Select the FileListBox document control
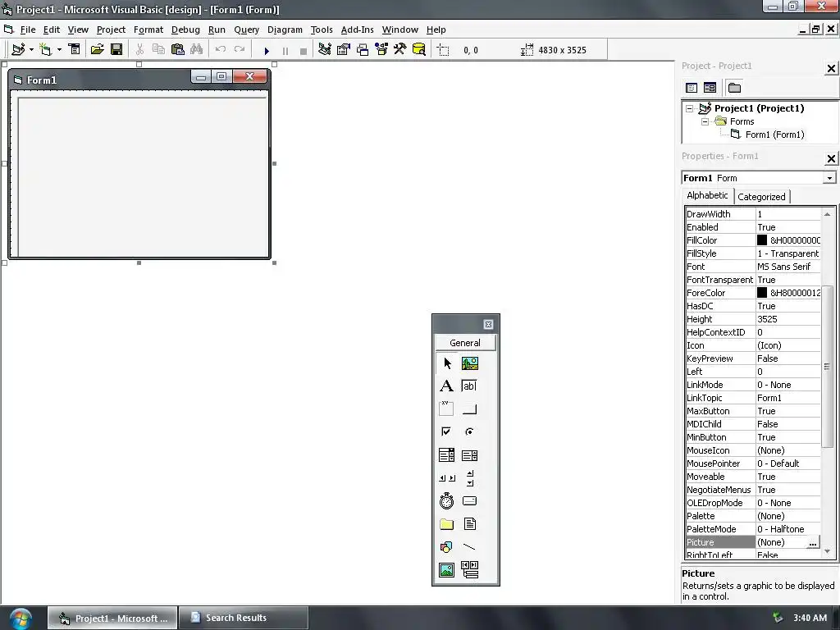The width and height of the screenshot is (840, 630). (x=470, y=524)
